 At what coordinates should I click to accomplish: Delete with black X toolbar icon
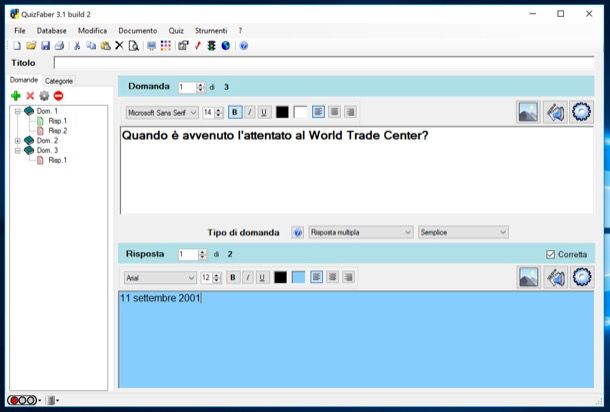119,46
